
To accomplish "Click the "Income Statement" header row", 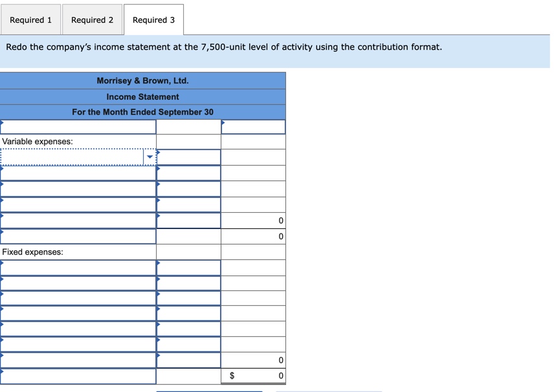I will click(143, 97).
